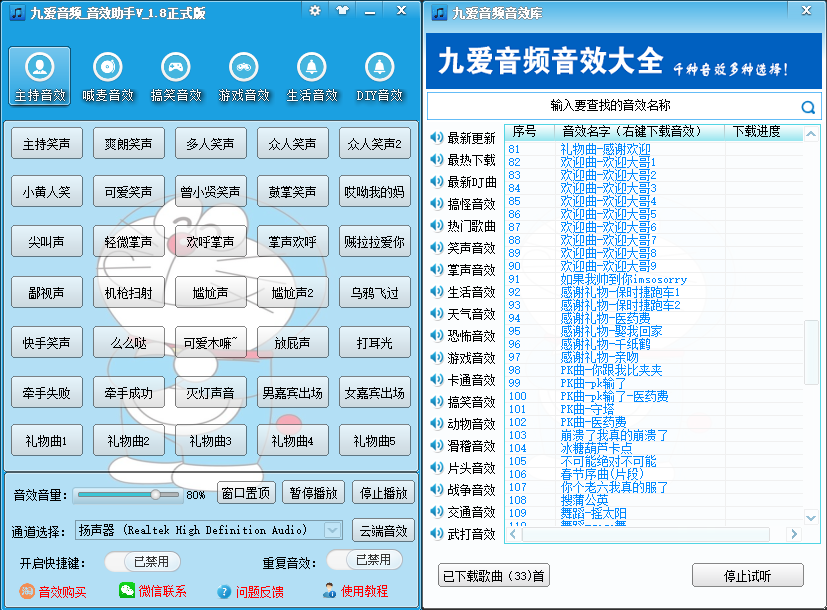Select 卡通音效 library category
This screenshot has width=827, height=610.
[x=463, y=380]
